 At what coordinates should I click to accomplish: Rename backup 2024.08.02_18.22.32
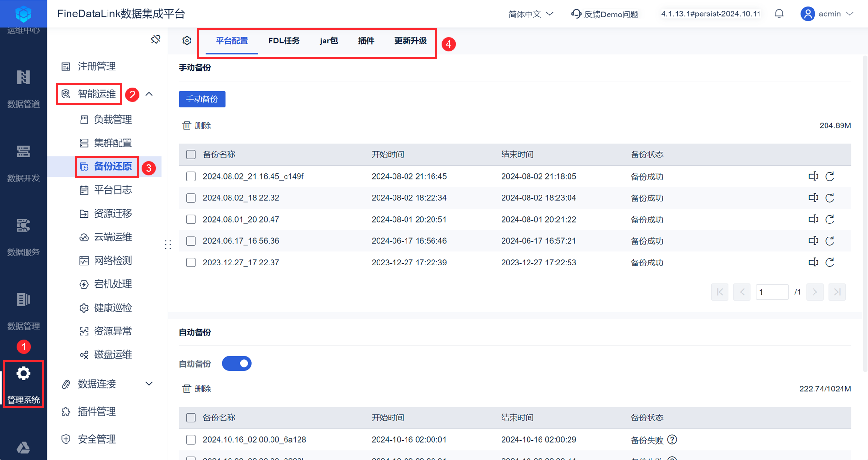[x=814, y=198]
